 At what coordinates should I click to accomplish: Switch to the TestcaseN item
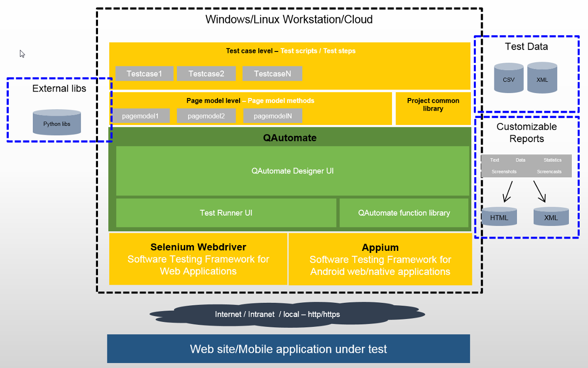(x=272, y=74)
